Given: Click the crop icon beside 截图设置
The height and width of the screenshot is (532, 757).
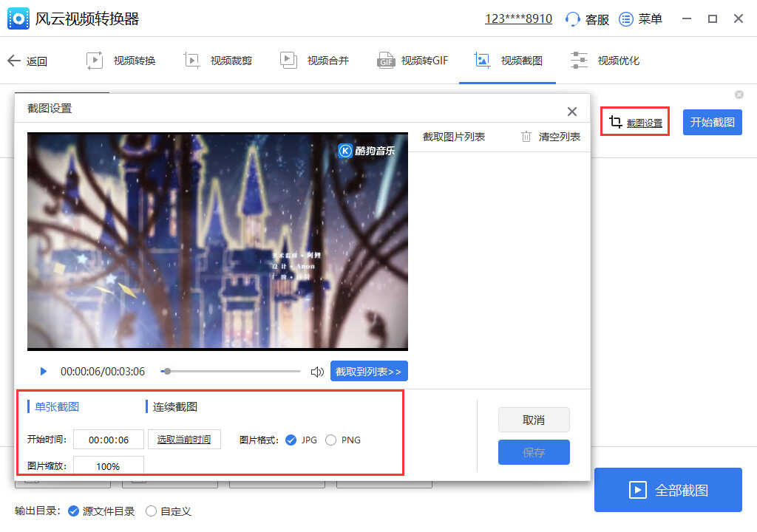Looking at the screenshot, I should point(615,122).
